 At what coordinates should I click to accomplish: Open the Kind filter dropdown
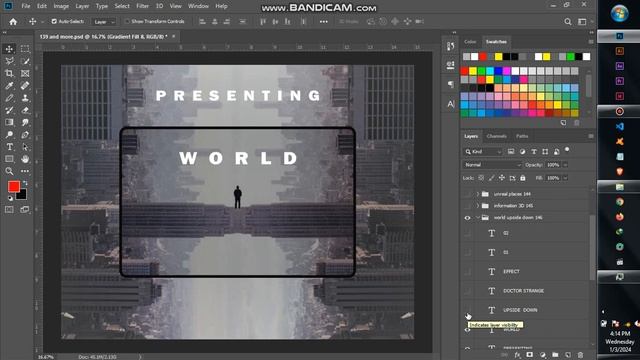pos(483,151)
